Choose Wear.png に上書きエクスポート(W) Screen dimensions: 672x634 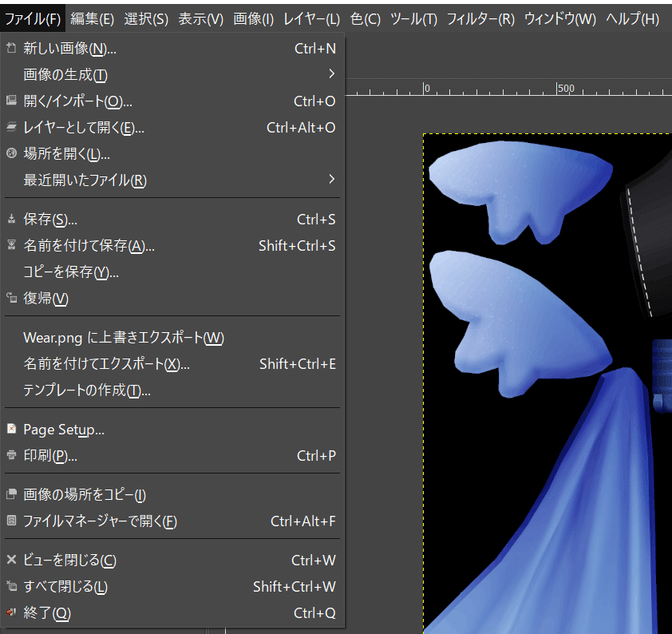coord(172,338)
